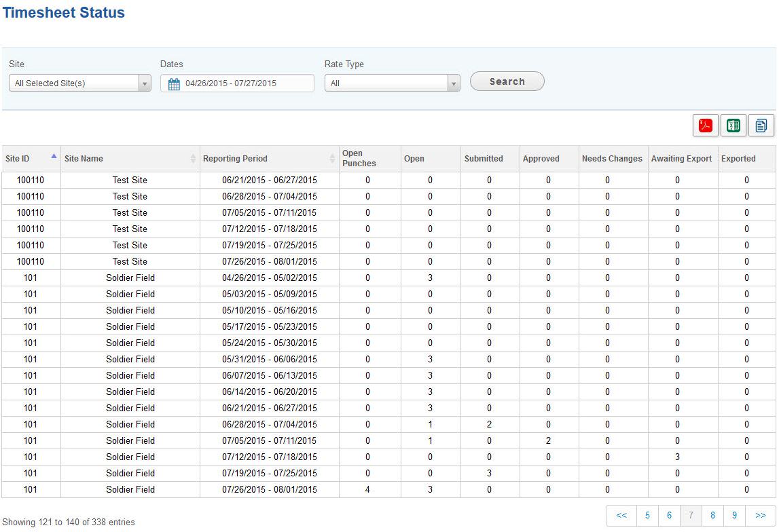
Task: Go to page 5
Action: (647, 516)
